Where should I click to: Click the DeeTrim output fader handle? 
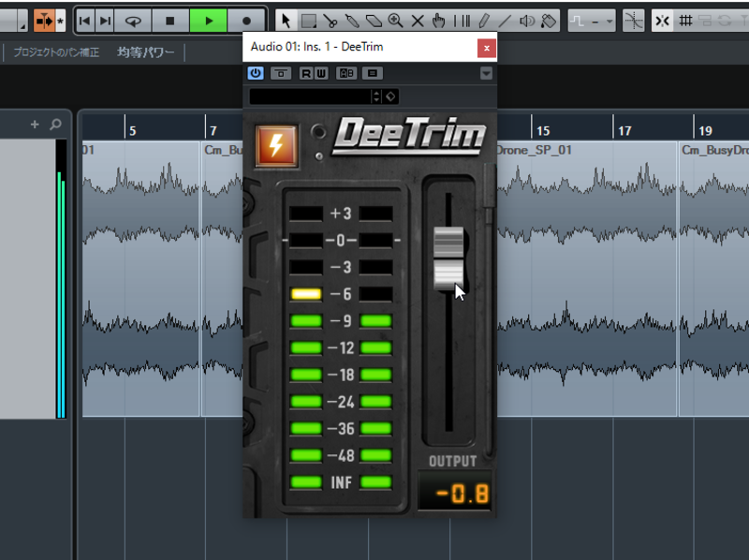pos(448,258)
